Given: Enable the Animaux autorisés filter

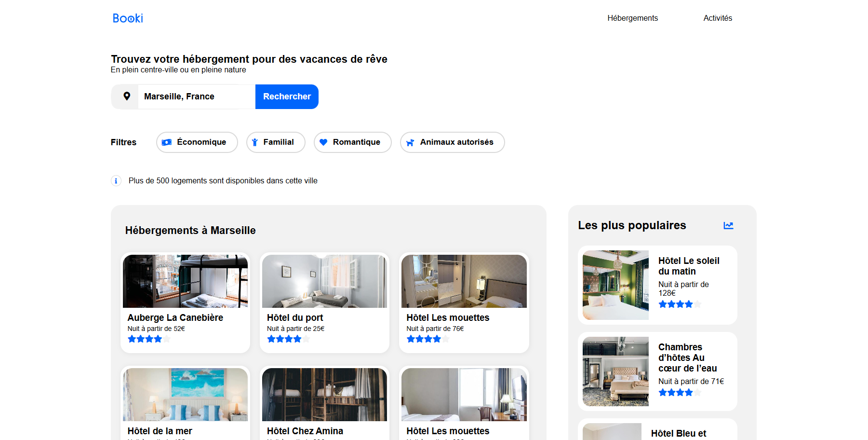Looking at the screenshot, I should 452,142.
